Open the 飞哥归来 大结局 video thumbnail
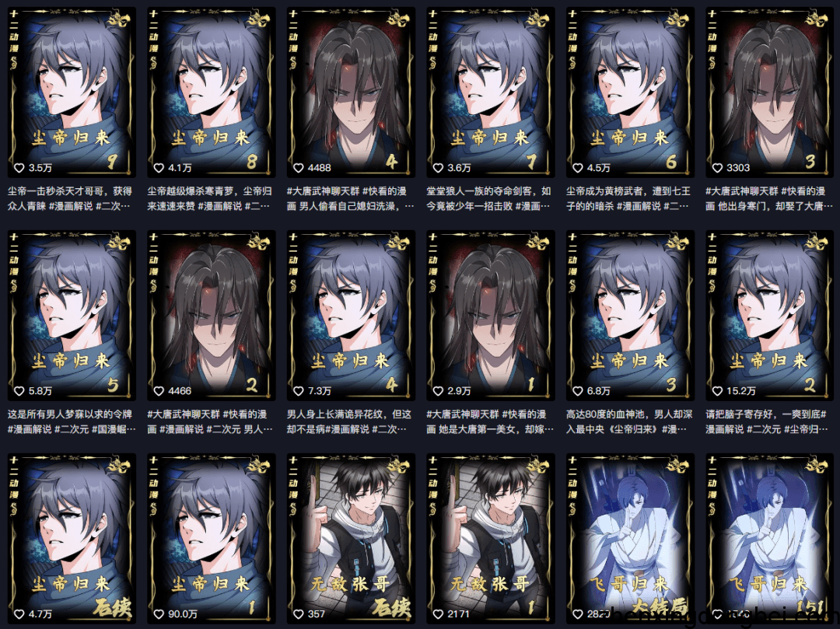840x629 pixels. (x=630, y=539)
